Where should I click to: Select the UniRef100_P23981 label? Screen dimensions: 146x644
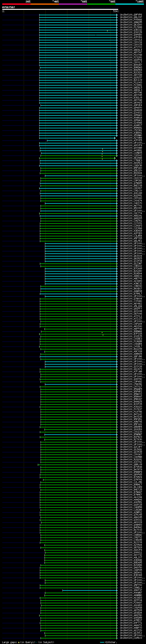point(131,85)
